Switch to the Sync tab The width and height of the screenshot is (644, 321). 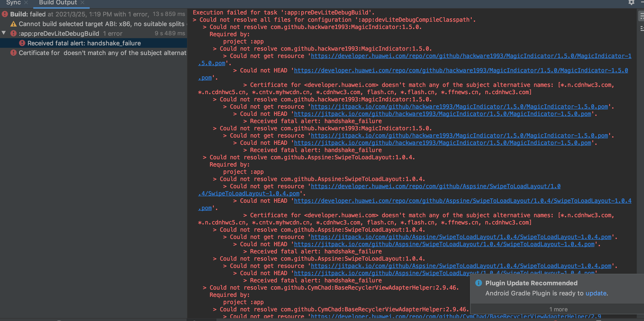click(13, 3)
